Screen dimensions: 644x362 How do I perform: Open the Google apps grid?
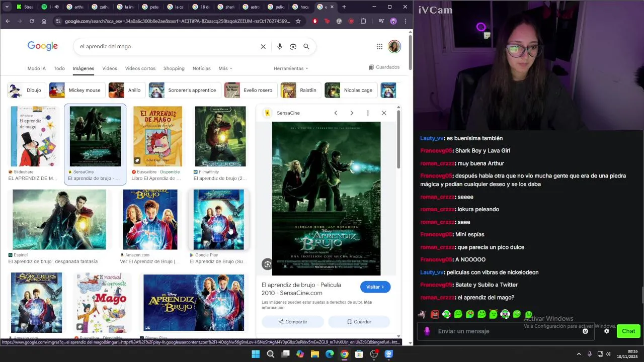point(379,46)
